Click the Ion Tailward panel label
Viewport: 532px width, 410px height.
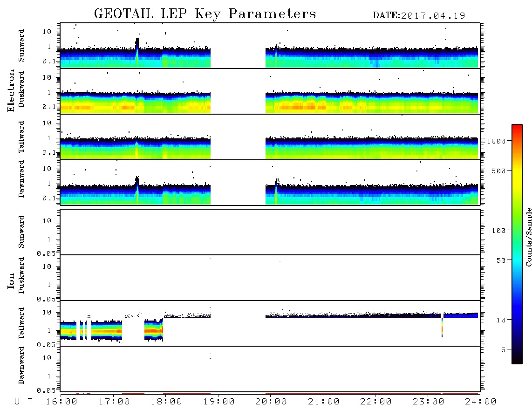(x=21, y=323)
